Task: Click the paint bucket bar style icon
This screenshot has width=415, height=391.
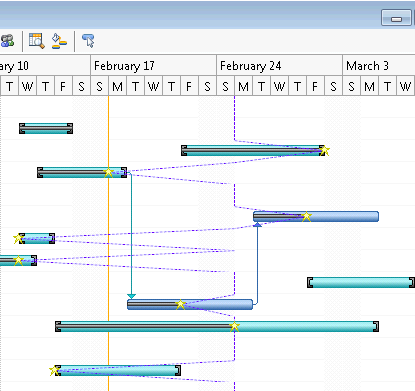Action: coord(59,41)
